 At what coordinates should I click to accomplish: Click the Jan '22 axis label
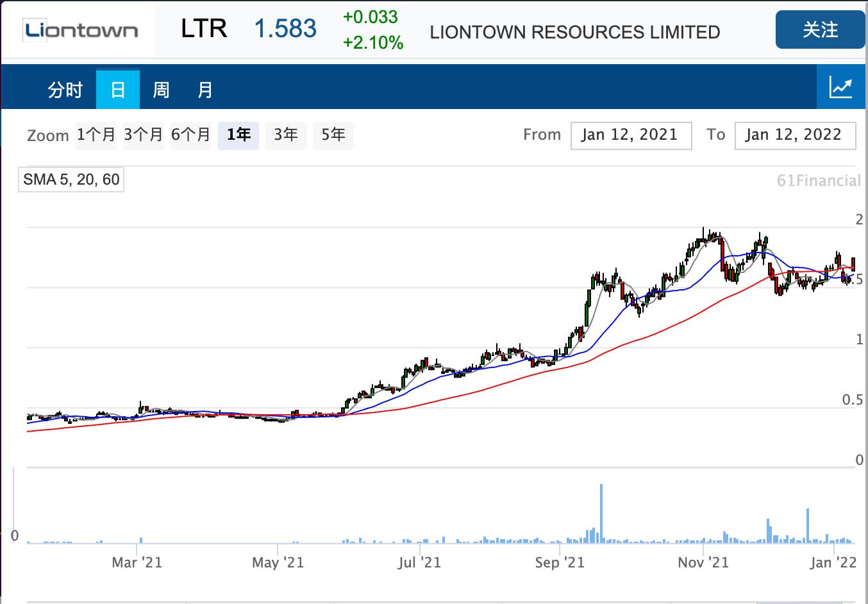(x=833, y=563)
